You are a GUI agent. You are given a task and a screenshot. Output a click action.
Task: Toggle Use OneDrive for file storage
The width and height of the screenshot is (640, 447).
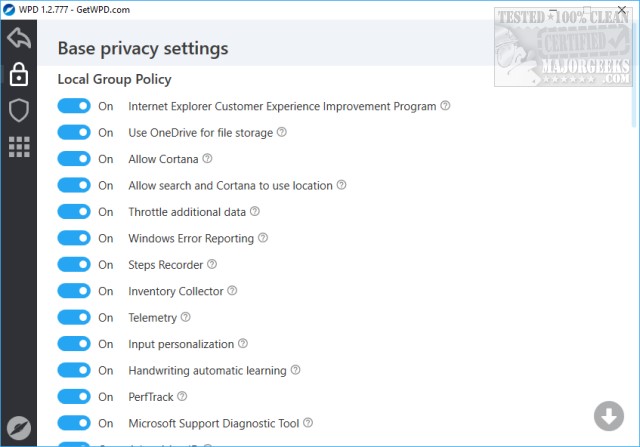pyautogui.click(x=74, y=132)
